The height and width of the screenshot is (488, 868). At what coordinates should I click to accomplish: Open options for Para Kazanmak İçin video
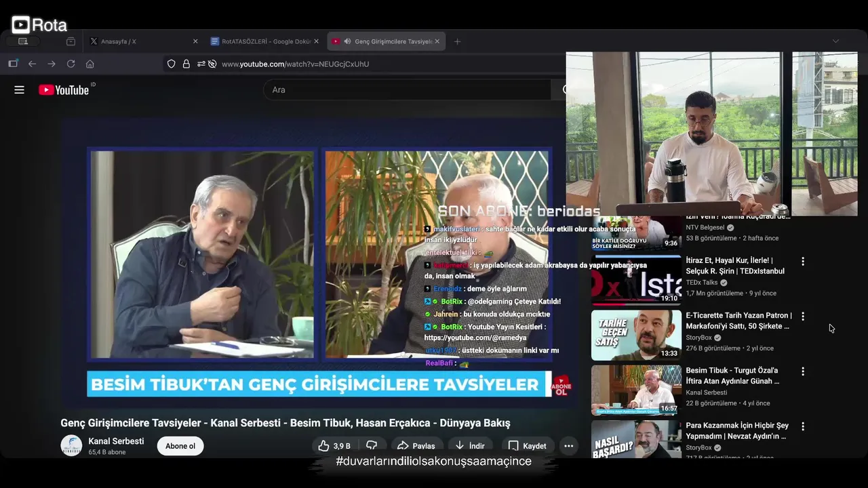pos(803,426)
